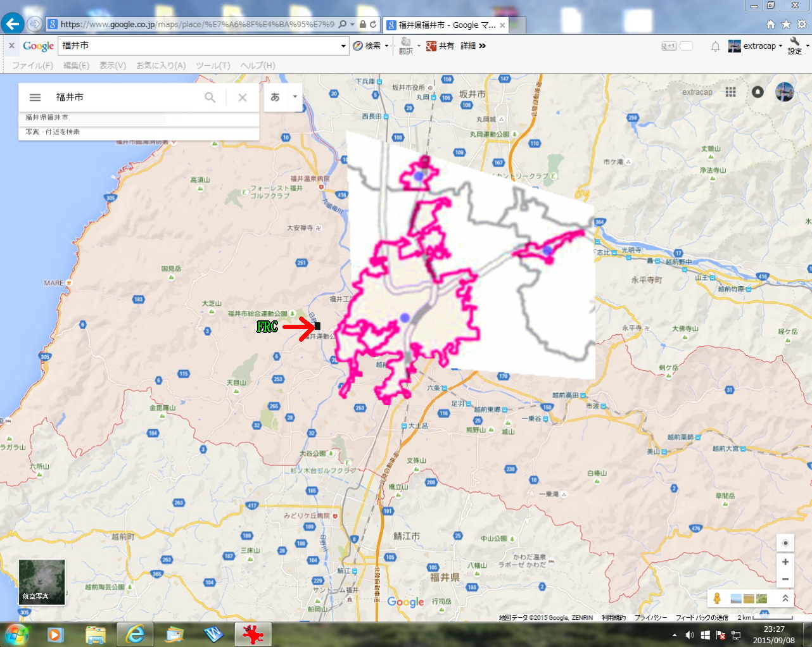Open the ヘルプ(H) menu
The height and width of the screenshot is (647, 812).
pyautogui.click(x=257, y=65)
